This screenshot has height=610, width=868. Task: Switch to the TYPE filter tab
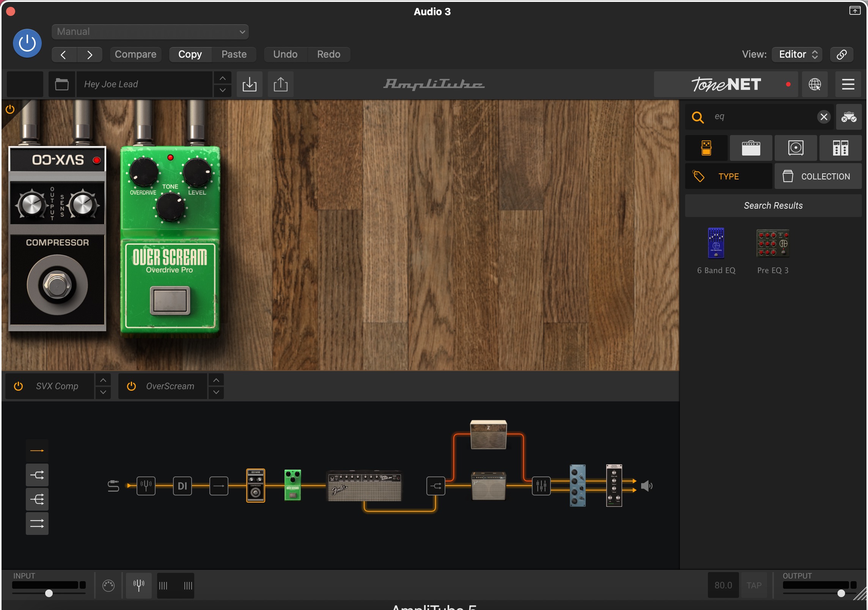728,176
